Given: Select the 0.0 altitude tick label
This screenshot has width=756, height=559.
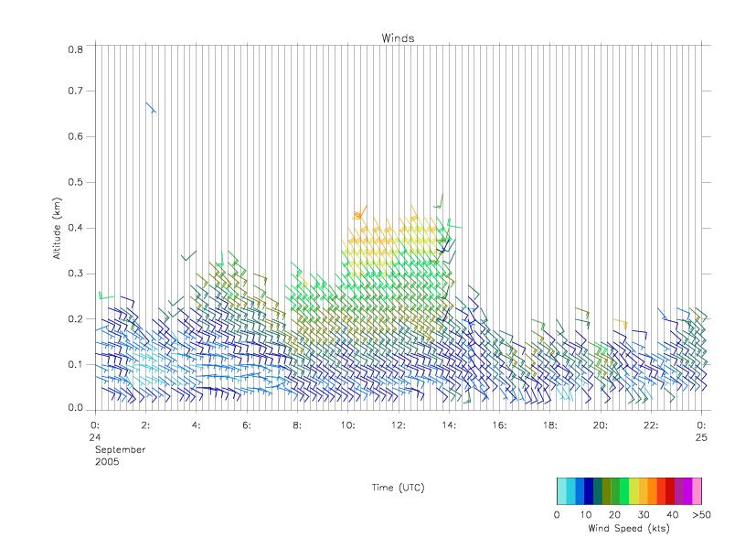Looking at the screenshot, I should [x=75, y=408].
